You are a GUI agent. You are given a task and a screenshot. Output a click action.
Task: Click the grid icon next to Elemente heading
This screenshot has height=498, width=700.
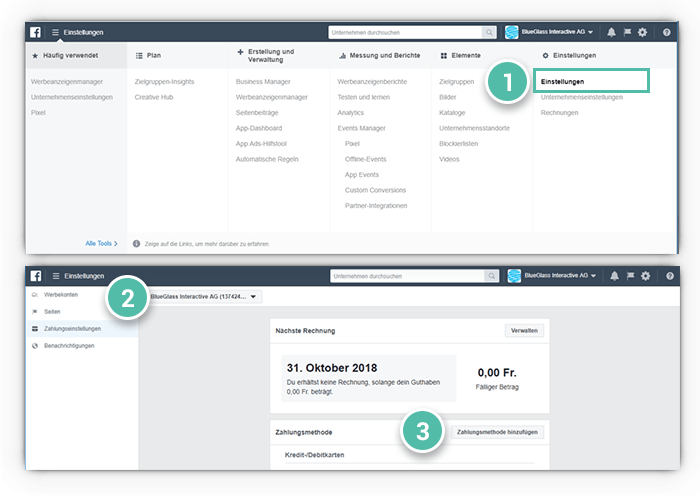coord(443,55)
